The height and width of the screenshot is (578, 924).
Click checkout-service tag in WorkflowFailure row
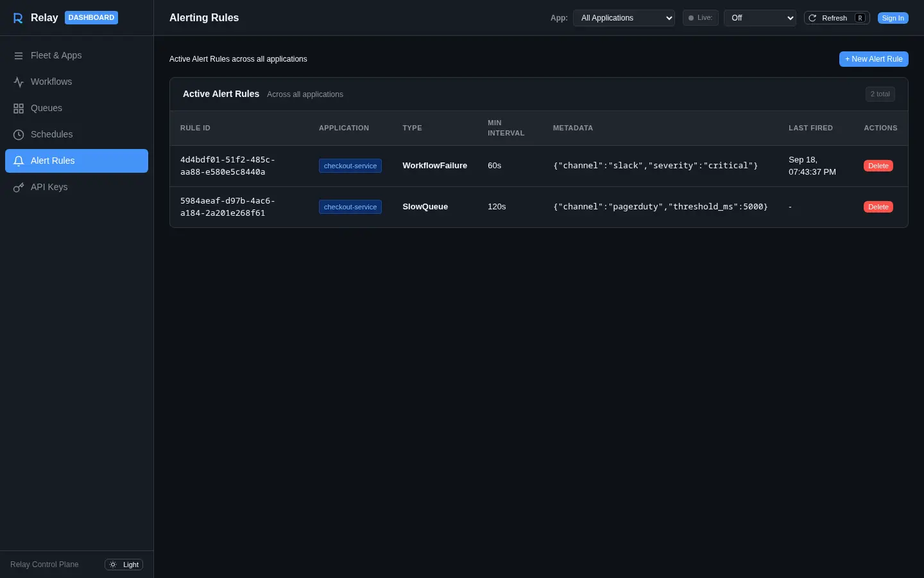[x=350, y=166]
